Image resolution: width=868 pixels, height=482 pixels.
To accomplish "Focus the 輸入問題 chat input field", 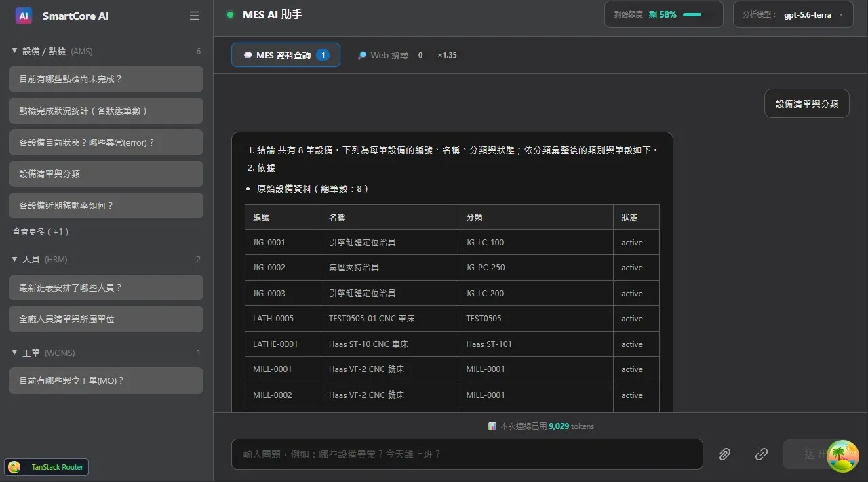I will 467,454.
